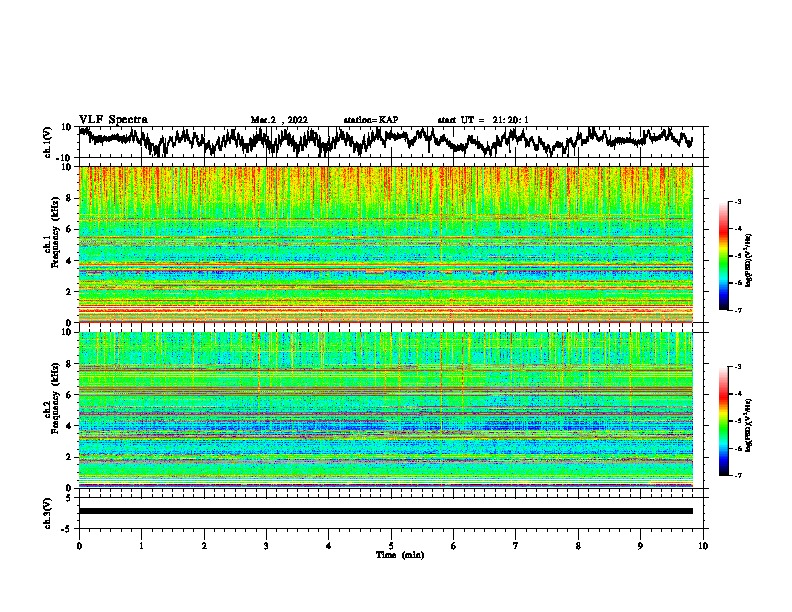Image resolution: width=792 pixels, height=612 pixels.
Task: Click the "station=KAP" header text
Action: coord(371,120)
